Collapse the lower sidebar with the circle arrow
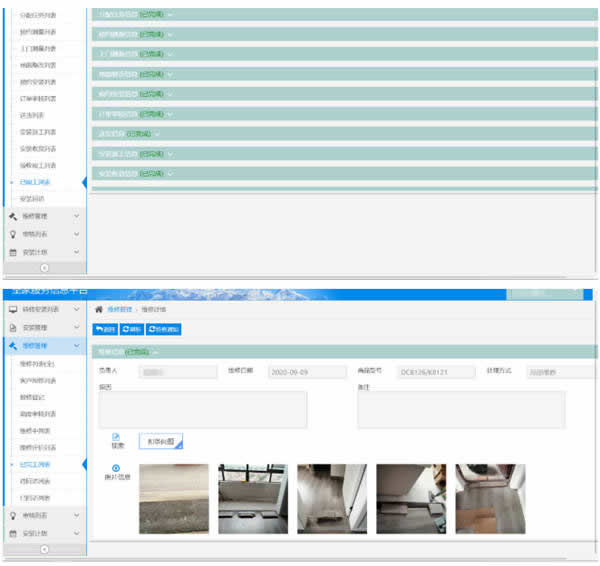600x566 pixels. pyautogui.click(x=44, y=550)
